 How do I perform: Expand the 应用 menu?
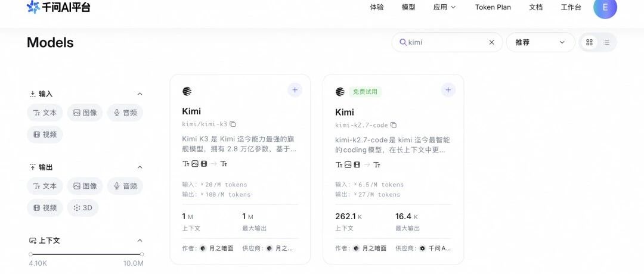pyautogui.click(x=444, y=7)
